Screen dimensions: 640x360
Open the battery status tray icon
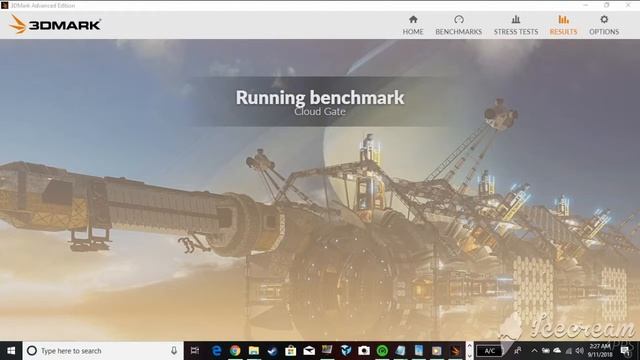click(546, 351)
